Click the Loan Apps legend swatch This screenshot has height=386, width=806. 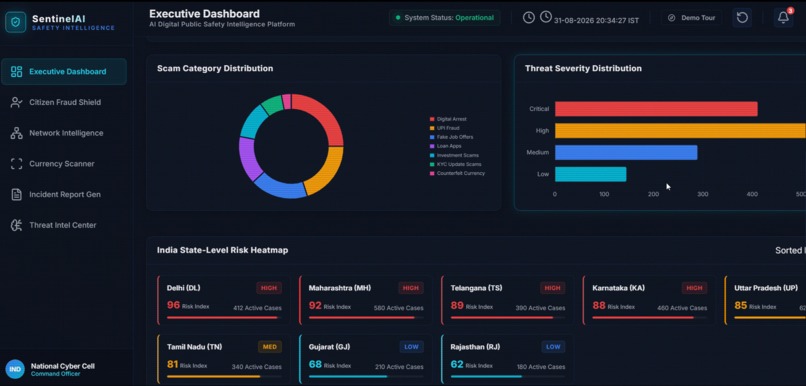click(432, 146)
